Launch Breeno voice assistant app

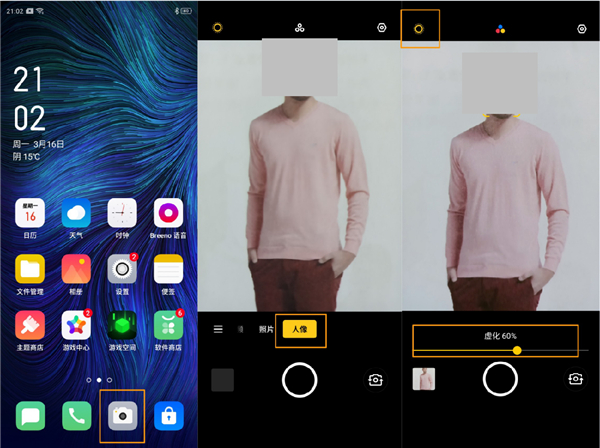coord(168,213)
